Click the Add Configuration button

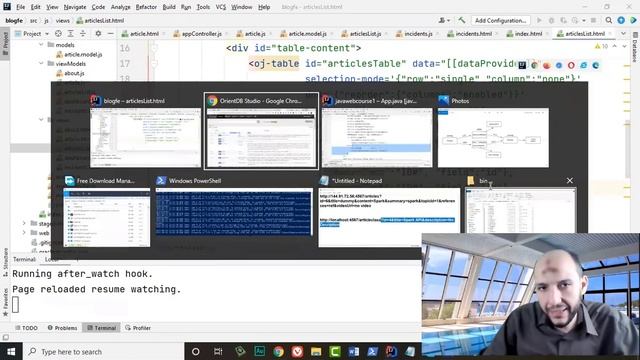point(500,20)
